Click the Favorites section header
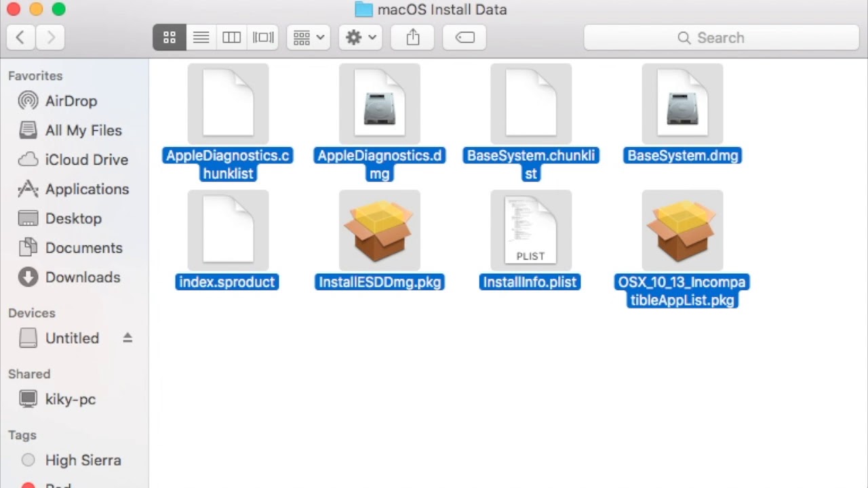This screenshot has width=868, height=488. click(35, 76)
